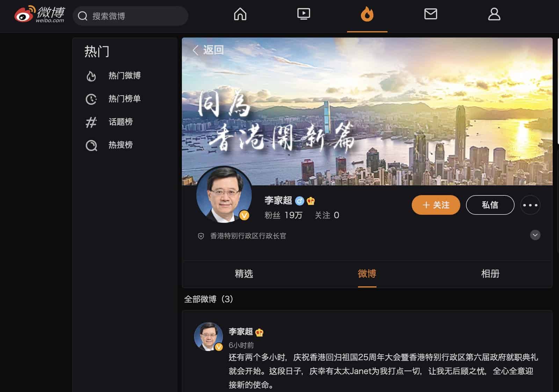Screen dimensions: 559x392
Task: Open the 话题榜 hashtag list
Action: click(x=121, y=122)
